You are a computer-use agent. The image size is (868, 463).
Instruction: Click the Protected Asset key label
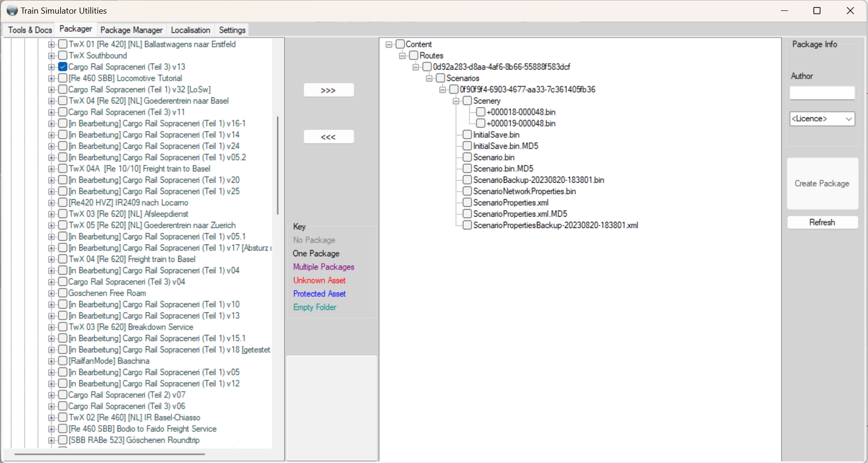[320, 294]
